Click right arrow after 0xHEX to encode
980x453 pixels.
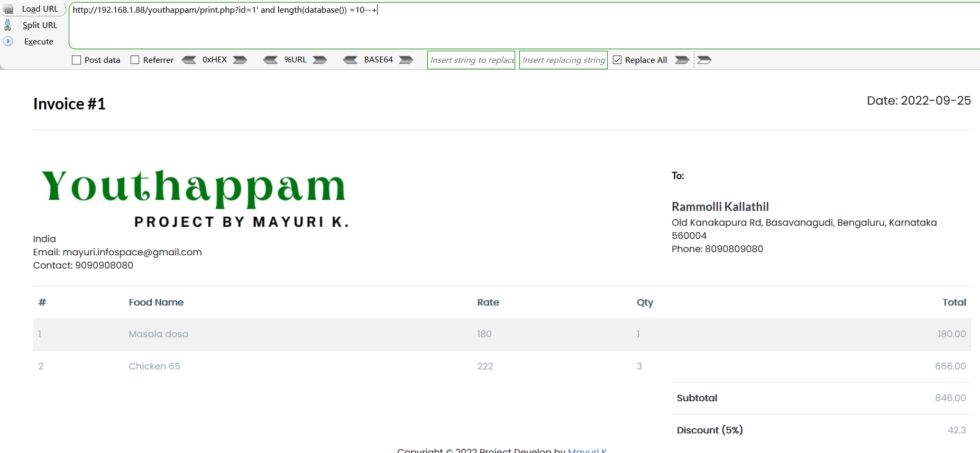(x=240, y=60)
